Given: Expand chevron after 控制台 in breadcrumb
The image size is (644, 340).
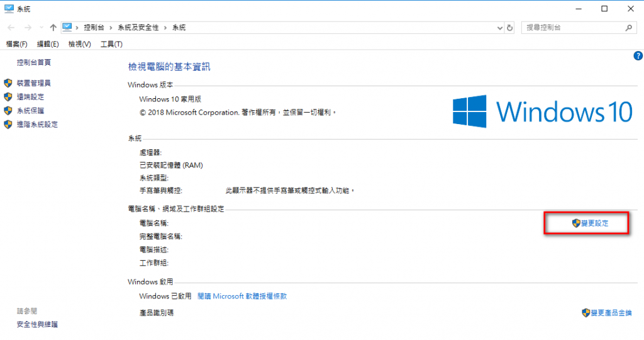Looking at the screenshot, I should pyautogui.click(x=111, y=28).
